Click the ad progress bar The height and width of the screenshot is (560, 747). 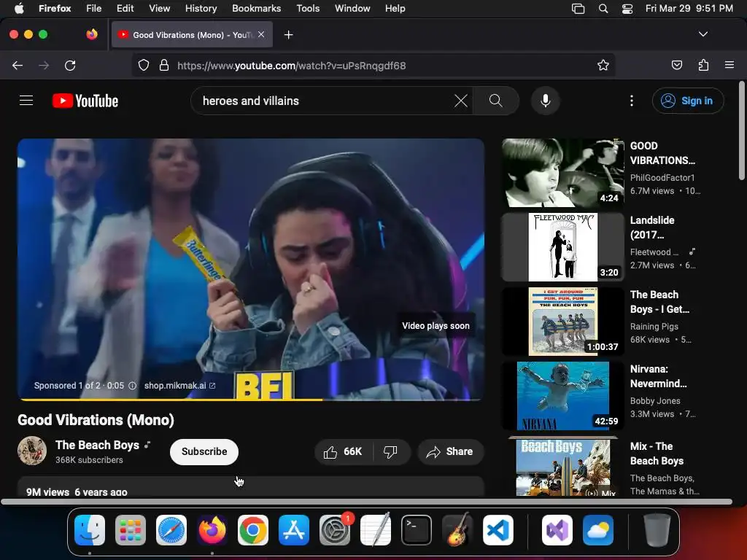[251, 400]
